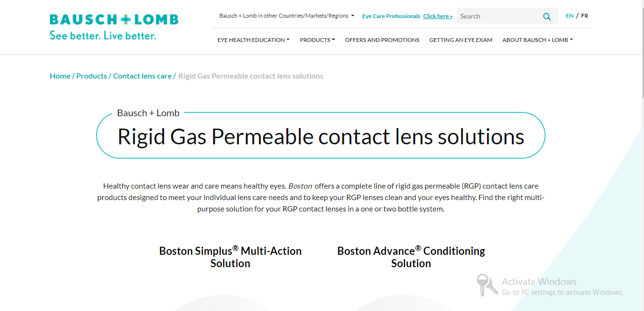Click the Bausch + Lomb logo
The height and width of the screenshot is (311, 644).
click(x=114, y=20)
